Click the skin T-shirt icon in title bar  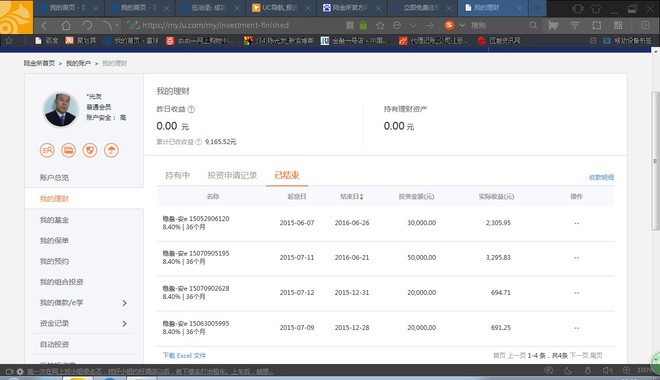(x=596, y=8)
